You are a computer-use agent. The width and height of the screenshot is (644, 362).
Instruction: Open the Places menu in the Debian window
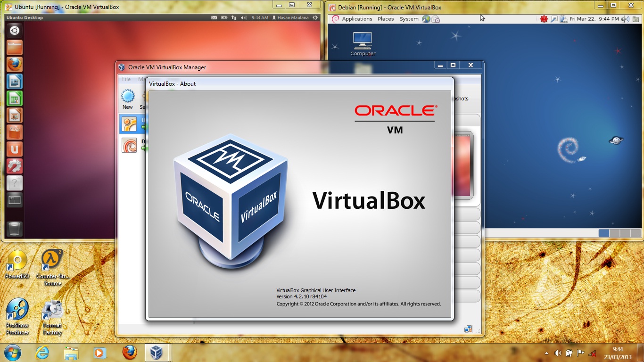(x=386, y=19)
